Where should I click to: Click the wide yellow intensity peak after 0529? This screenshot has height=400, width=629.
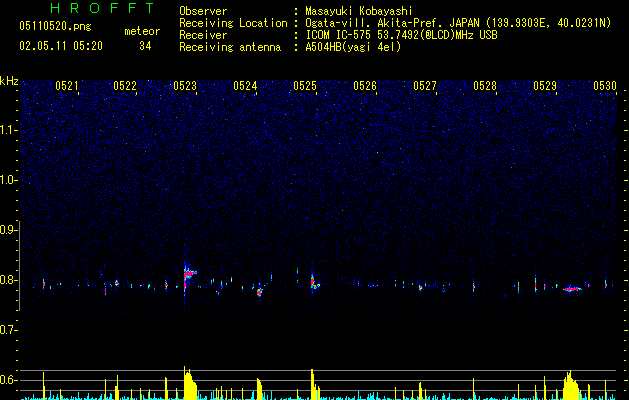pyautogui.click(x=571, y=386)
